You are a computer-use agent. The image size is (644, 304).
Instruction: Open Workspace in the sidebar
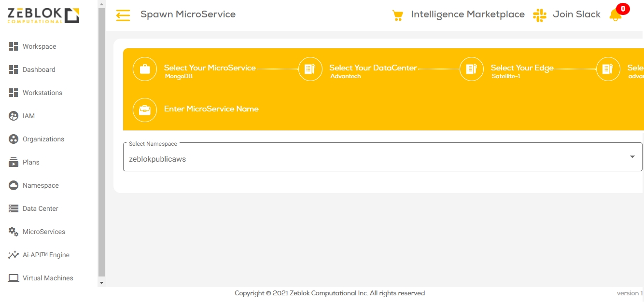[39, 46]
